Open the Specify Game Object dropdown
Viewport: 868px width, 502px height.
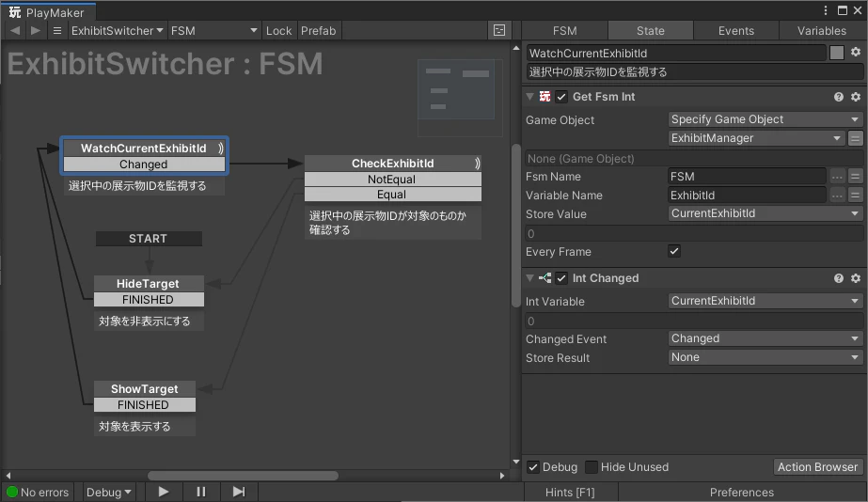click(765, 119)
